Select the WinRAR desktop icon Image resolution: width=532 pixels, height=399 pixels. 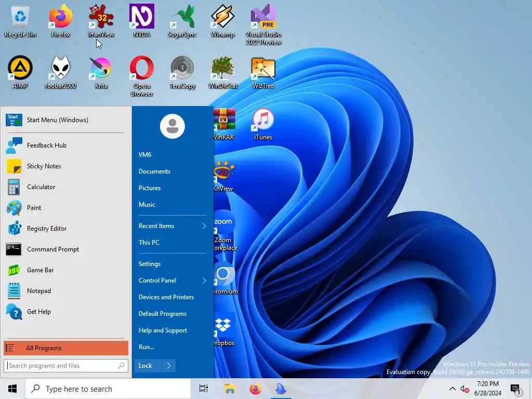click(x=224, y=124)
